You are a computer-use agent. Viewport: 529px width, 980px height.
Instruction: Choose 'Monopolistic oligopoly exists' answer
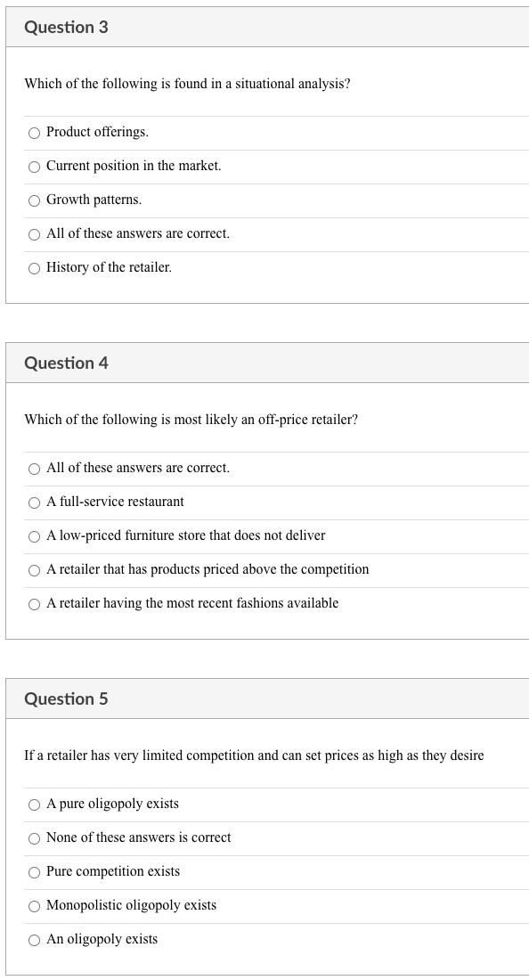tap(34, 905)
